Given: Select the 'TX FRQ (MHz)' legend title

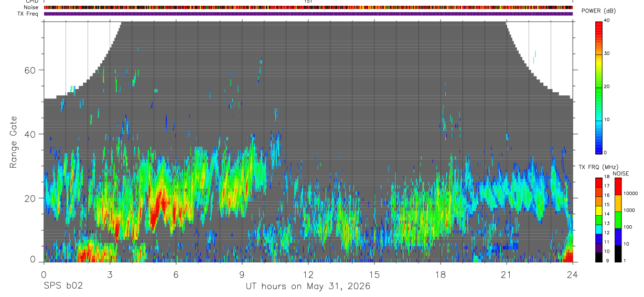Looking at the screenshot, I should tap(598, 167).
